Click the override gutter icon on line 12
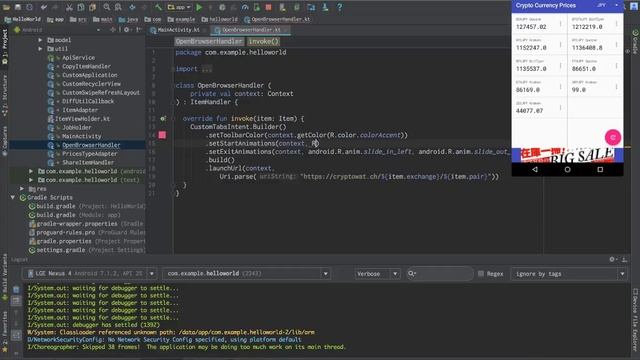 (x=163, y=119)
